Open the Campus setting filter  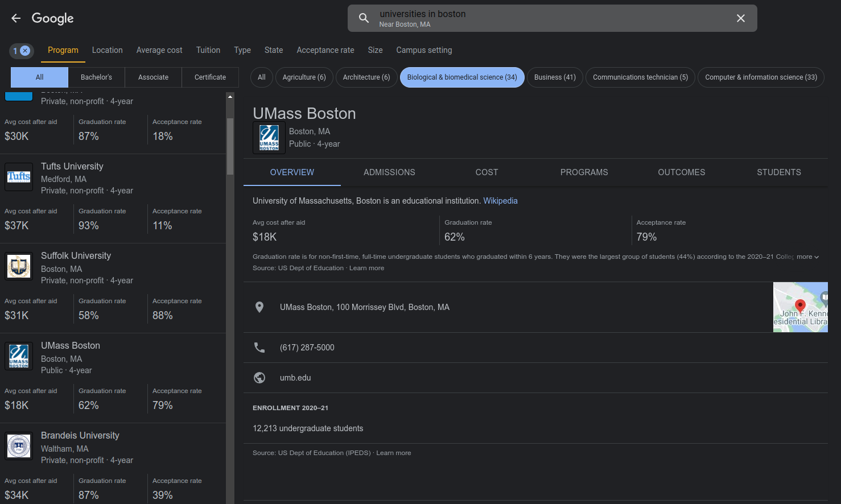pos(424,50)
